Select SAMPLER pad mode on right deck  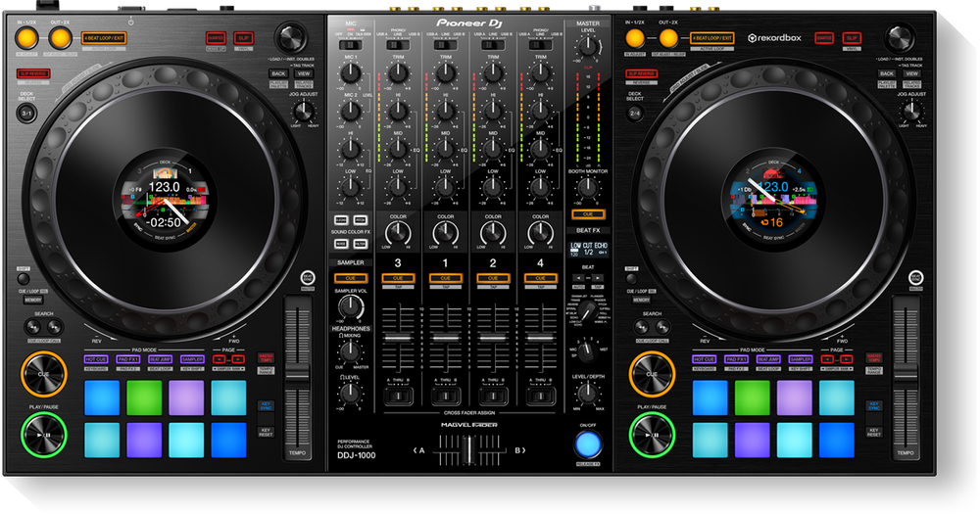coord(801,359)
